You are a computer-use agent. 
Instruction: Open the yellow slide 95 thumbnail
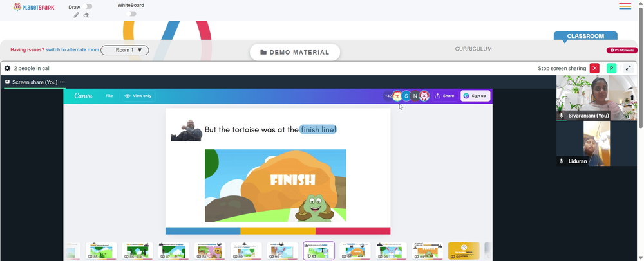(x=464, y=251)
